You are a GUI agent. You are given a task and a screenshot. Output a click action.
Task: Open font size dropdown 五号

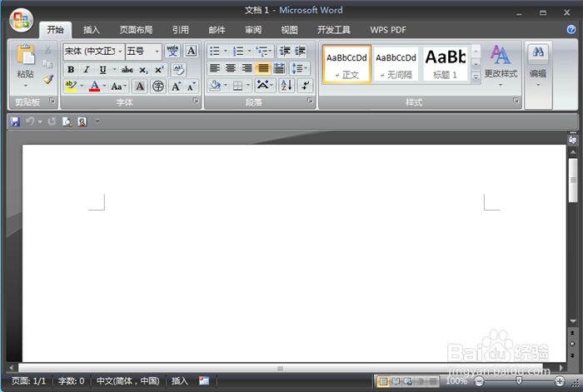pos(157,52)
